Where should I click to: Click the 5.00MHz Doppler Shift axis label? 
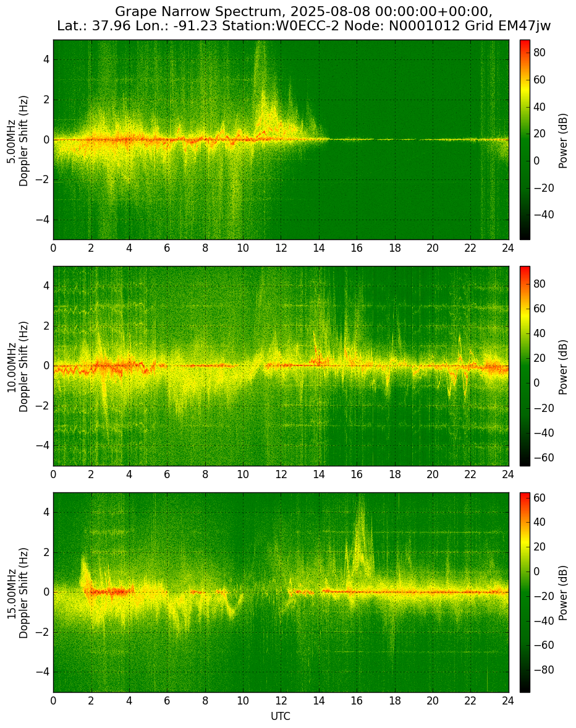pyautogui.click(x=17, y=140)
